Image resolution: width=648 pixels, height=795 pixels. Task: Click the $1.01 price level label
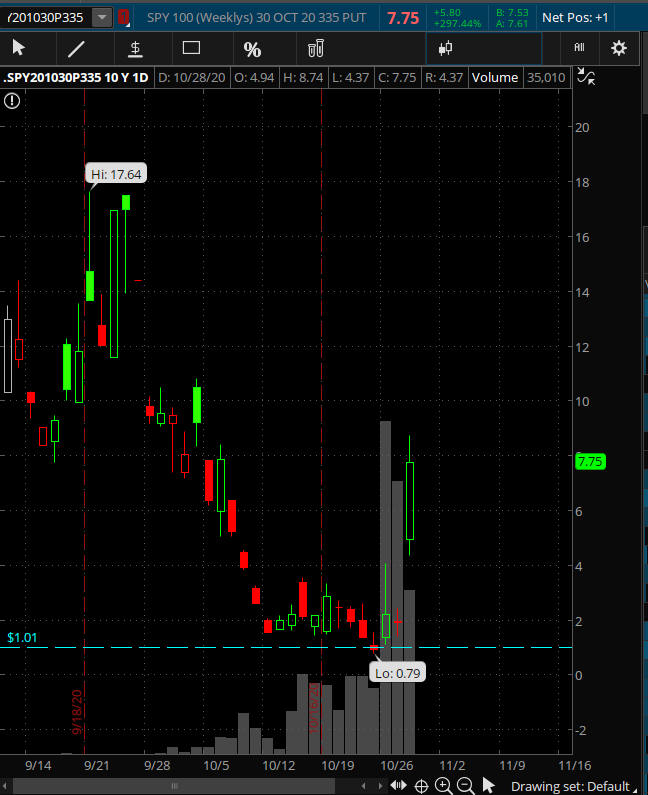tap(22, 637)
